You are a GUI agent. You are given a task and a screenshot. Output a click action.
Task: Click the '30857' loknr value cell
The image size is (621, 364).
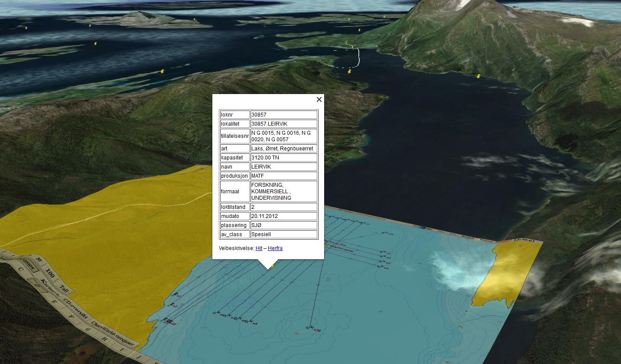[284, 115]
